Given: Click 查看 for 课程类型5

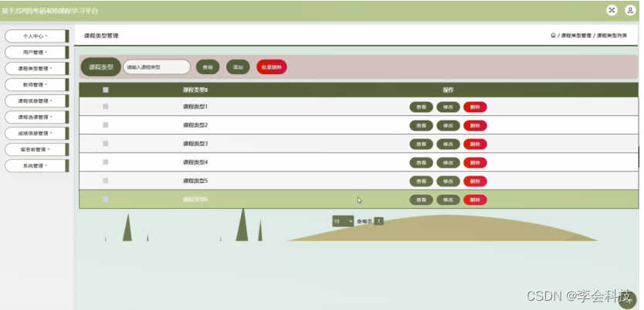Looking at the screenshot, I should pyautogui.click(x=422, y=181).
